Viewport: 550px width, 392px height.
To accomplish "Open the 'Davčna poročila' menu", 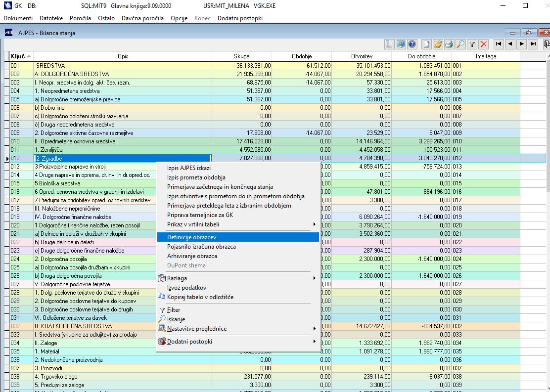I will coord(142,18).
